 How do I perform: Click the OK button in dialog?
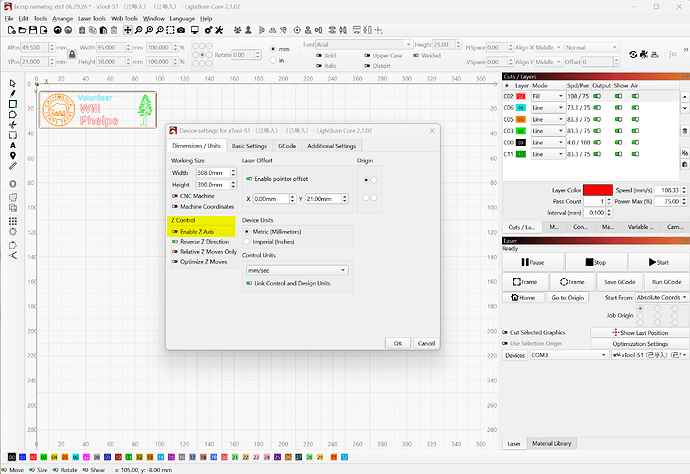click(x=398, y=343)
